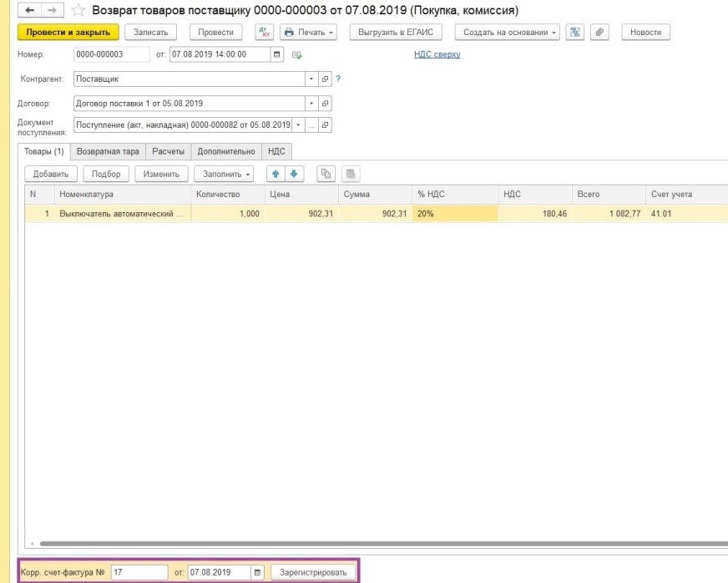This screenshot has width=728, height=583.
Task: Switch to the Возвратная тара tab
Action: pos(108,151)
